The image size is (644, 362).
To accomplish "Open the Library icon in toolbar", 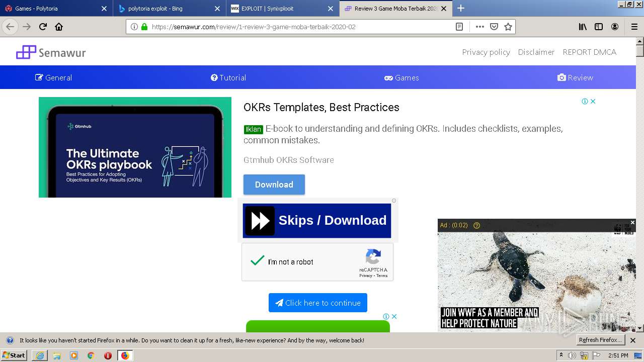I will coord(583,27).
